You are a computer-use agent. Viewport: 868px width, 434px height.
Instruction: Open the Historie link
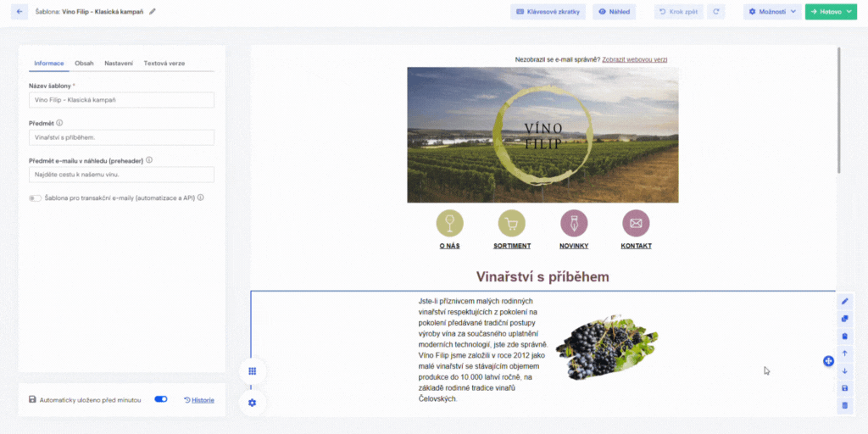coord(199,399)
